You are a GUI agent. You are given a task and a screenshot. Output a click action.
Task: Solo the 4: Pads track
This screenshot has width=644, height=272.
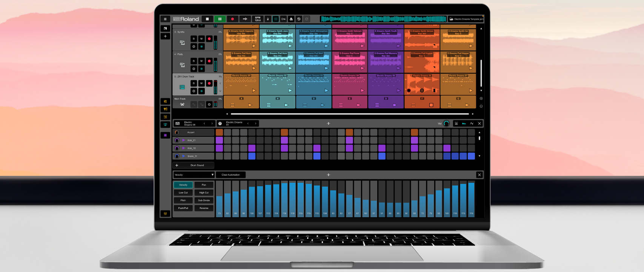[x=194, y=61]
